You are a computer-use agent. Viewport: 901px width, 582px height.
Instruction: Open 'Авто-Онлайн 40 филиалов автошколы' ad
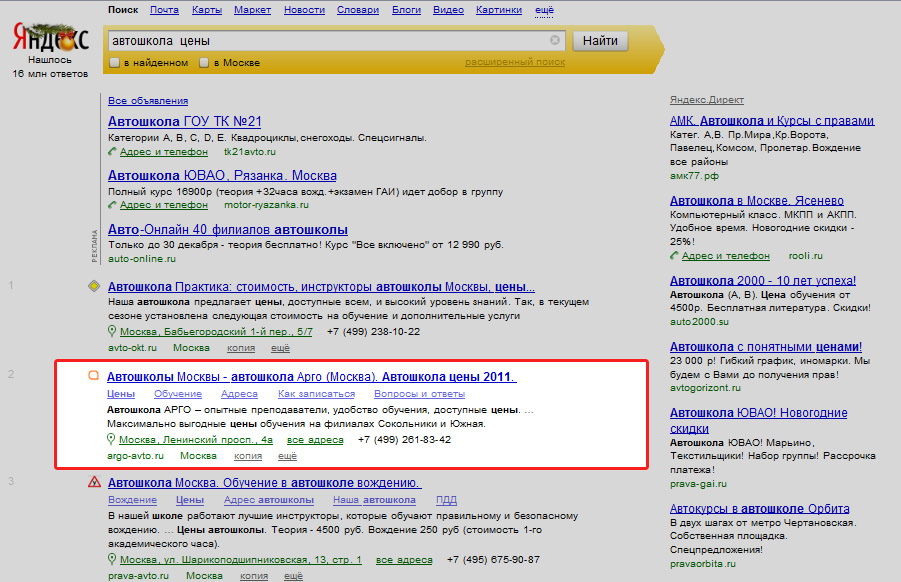pos(228,229)
